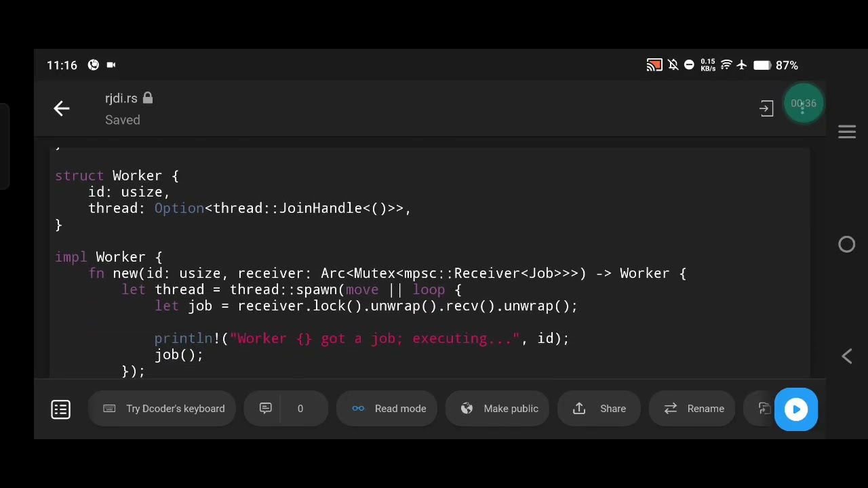Open the file list icon at bottom left
Screen dimensions: 868x488
(61, 409)
